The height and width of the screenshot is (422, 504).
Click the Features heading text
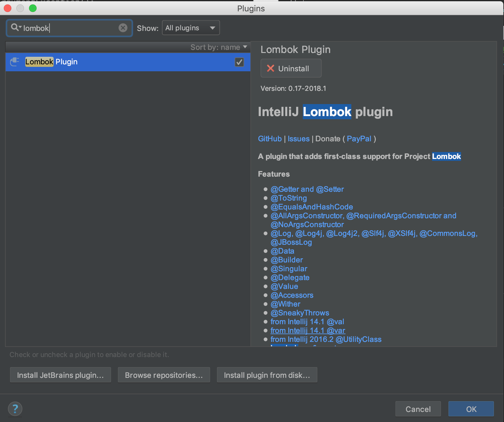click(274, 174)
